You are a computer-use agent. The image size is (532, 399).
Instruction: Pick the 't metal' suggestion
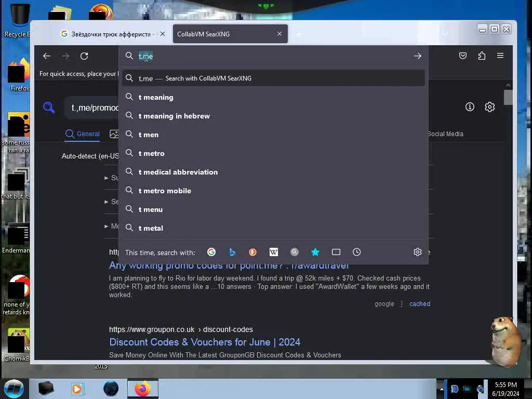pyautogui.click(x=273, y=228)
